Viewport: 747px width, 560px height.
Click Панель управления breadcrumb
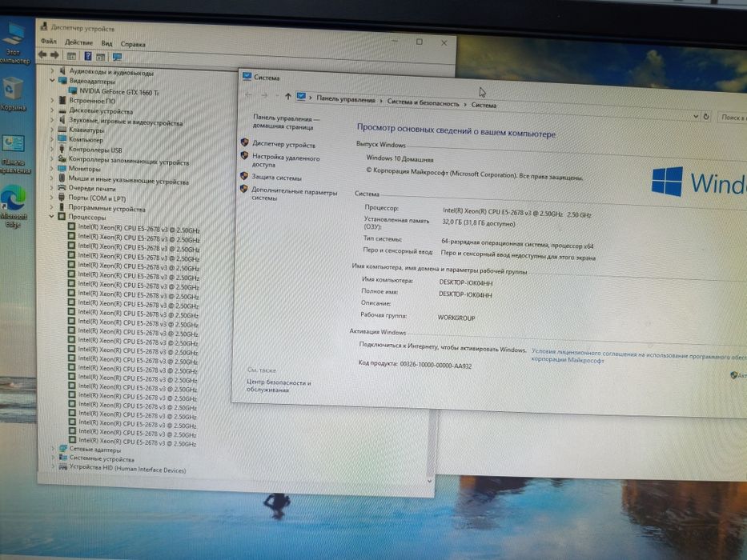pos(345,99)
